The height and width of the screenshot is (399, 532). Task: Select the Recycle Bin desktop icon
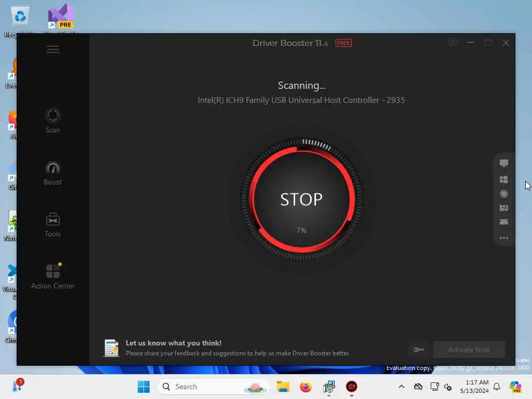20,21
